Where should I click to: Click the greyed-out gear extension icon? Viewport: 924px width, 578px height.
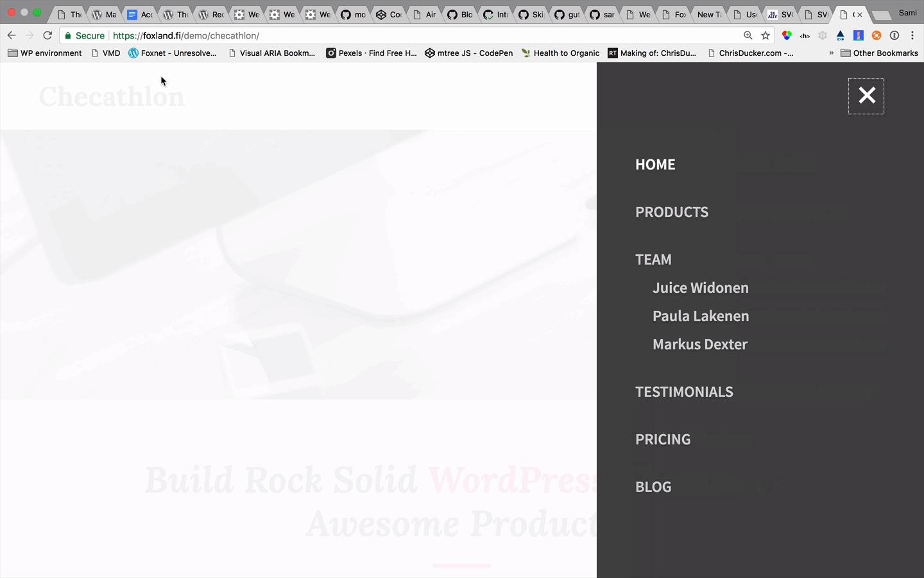pyautogui.click(x=823, y=35)
